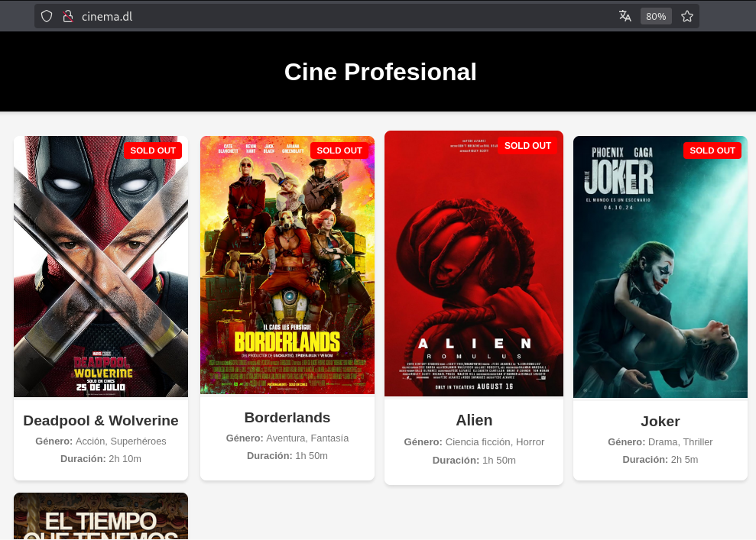Click Joker duration 2h 5m
The image size is (756, 540).
click(x=685, y=460)
